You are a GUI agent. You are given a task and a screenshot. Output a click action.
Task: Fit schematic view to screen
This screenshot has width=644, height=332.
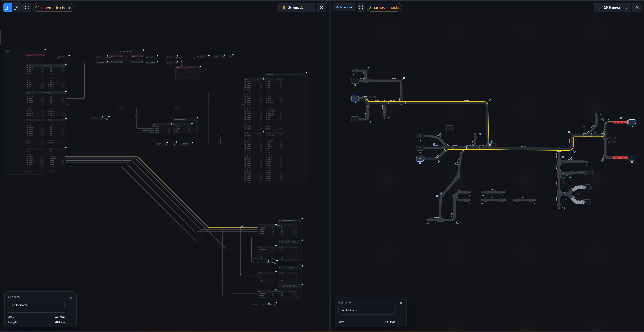click(x=27, y=8)
